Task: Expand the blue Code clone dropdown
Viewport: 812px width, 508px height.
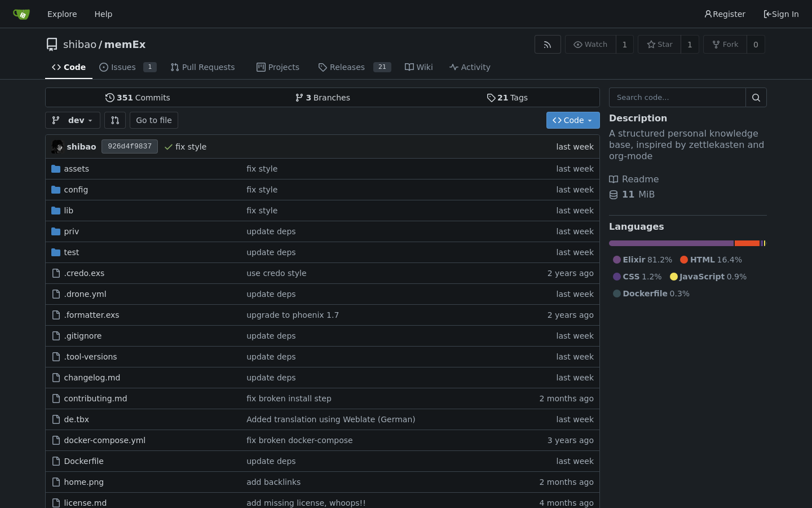Action: 573,120
